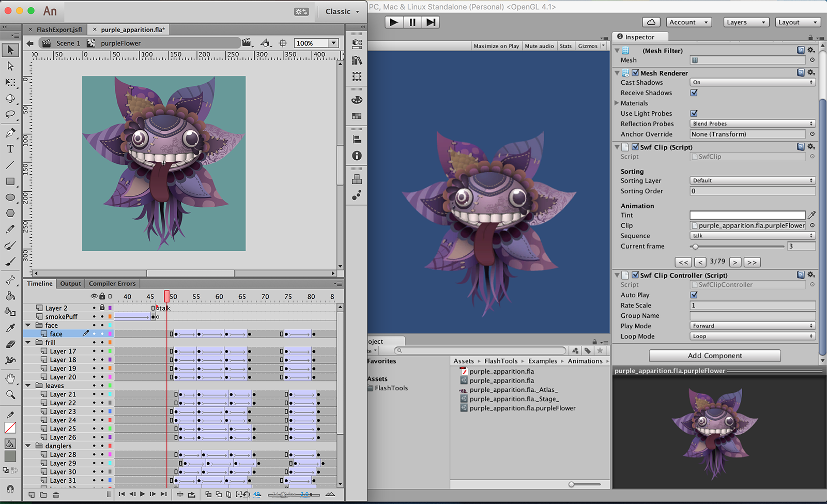Collapse the leaves layer folder
This screenshot has height=504, width=827.
point(28,386)
